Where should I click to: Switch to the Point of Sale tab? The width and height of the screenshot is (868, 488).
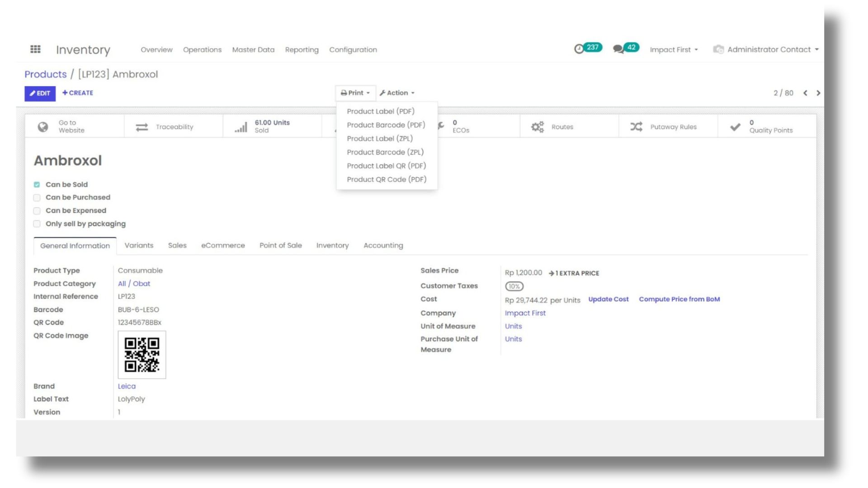coord(280,245)
